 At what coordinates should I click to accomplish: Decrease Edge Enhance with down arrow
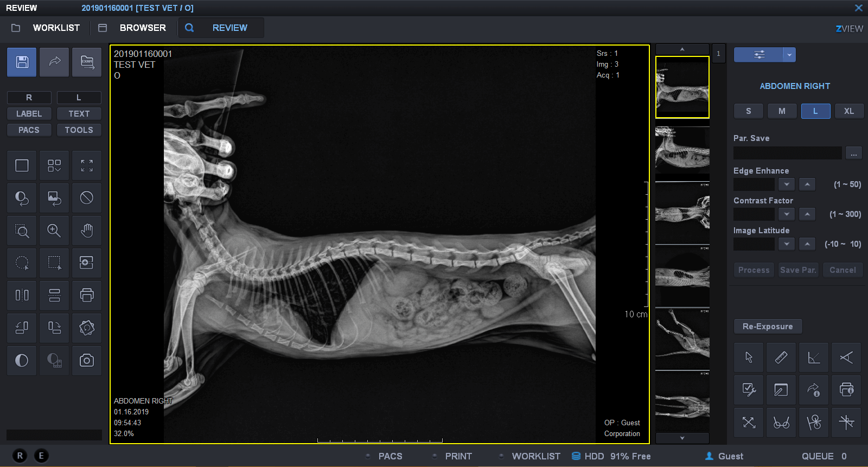point(787,184)
